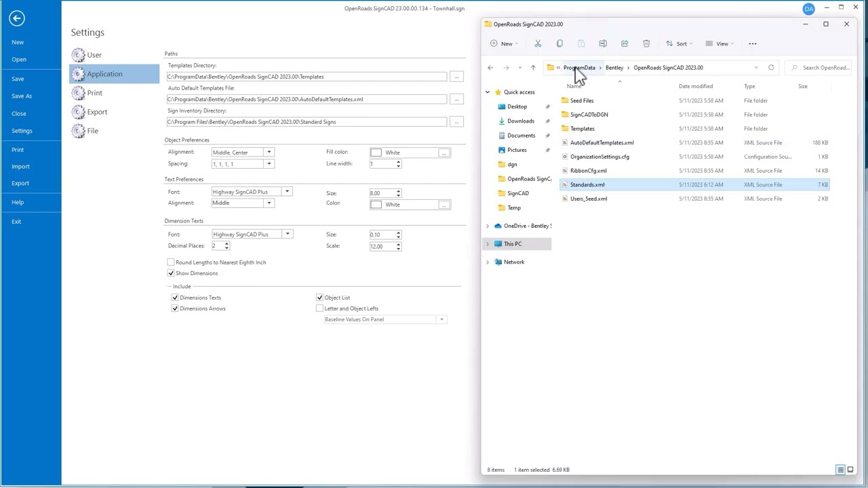The image size is (868, 488).
Task: Switch Explorer to details view icon
Action: pos(840,470)
